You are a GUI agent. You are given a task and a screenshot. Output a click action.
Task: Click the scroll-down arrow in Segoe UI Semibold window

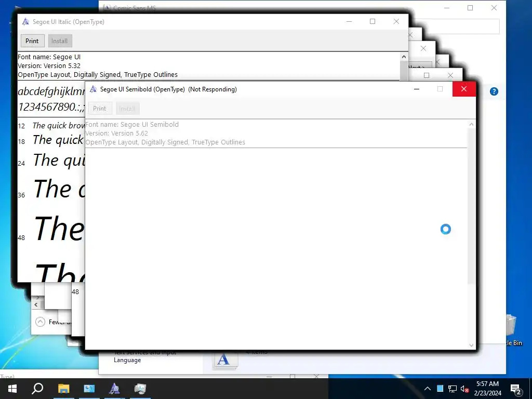[x=471, y=345]
